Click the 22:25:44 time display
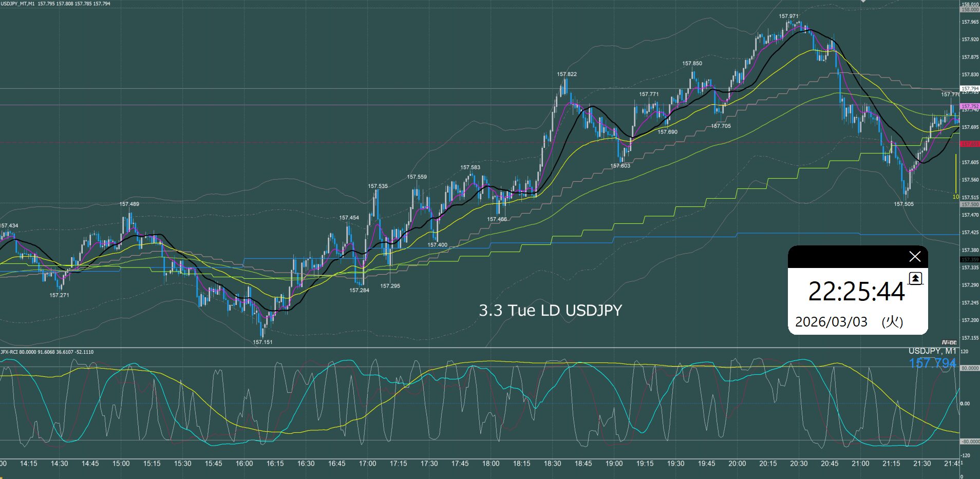 click(856, 292)
